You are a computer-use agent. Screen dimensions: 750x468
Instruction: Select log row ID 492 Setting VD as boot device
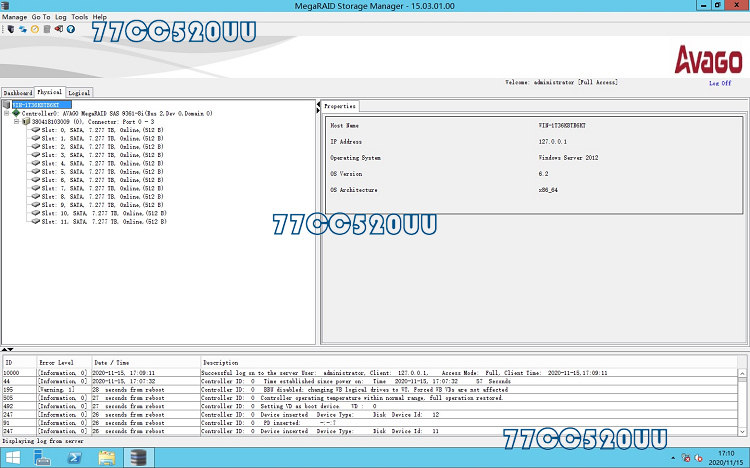coord(370,406)
